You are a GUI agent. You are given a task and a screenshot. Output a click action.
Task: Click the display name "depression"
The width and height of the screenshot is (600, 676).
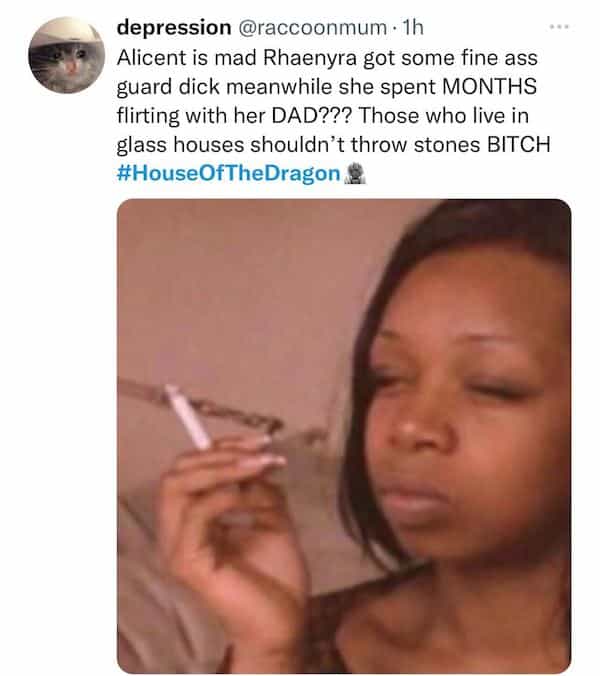[x=174, y=28]
